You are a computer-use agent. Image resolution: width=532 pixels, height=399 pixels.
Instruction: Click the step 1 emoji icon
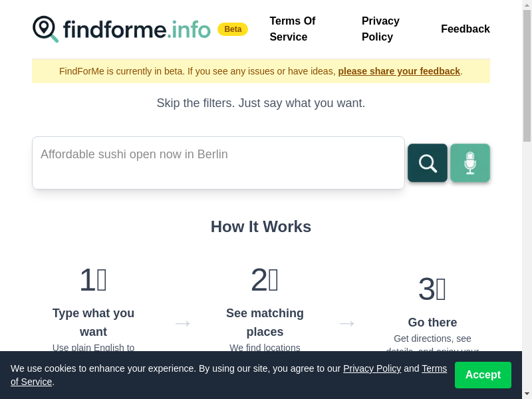tap(102, 280)
